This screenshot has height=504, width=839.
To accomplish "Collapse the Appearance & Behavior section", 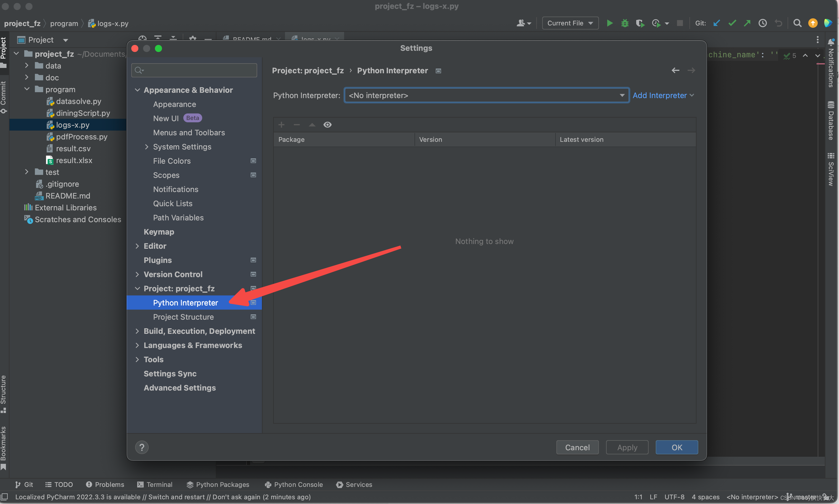I will [137, 90].
